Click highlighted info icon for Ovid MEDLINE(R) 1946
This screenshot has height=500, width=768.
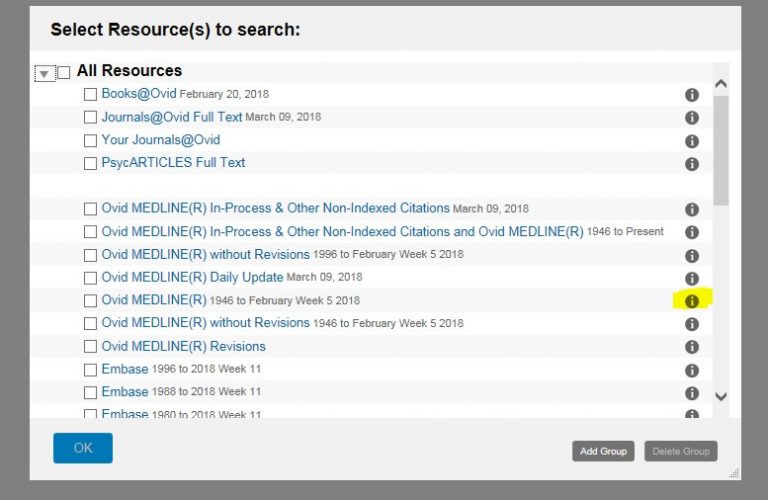[x=691, y=301]
